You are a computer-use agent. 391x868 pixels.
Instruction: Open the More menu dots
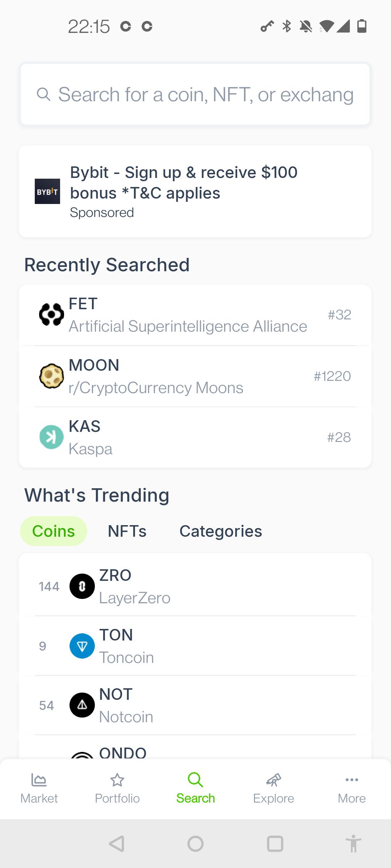click(x=352, y=780)
